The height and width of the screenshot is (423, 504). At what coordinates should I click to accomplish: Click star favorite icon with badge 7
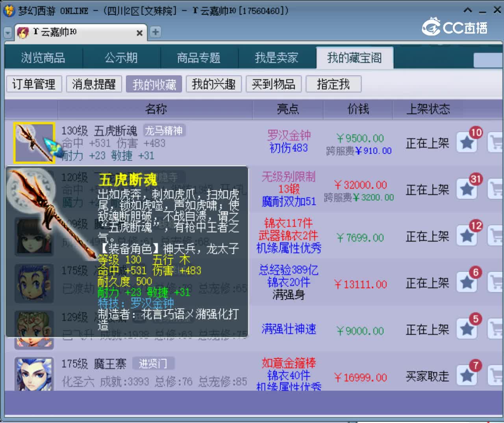(467, 375)
